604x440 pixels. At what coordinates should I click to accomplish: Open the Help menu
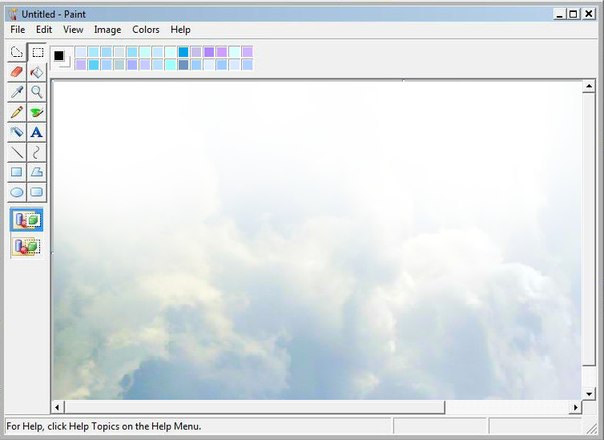tap(180, 30)
